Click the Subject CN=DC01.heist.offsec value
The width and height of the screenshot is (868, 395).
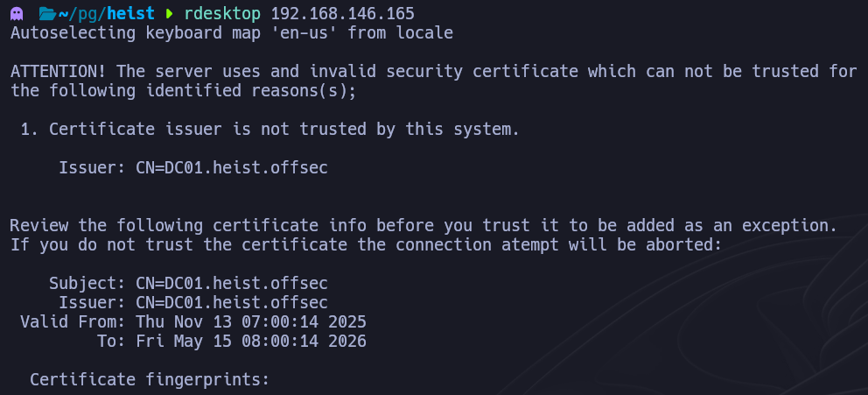232,283
